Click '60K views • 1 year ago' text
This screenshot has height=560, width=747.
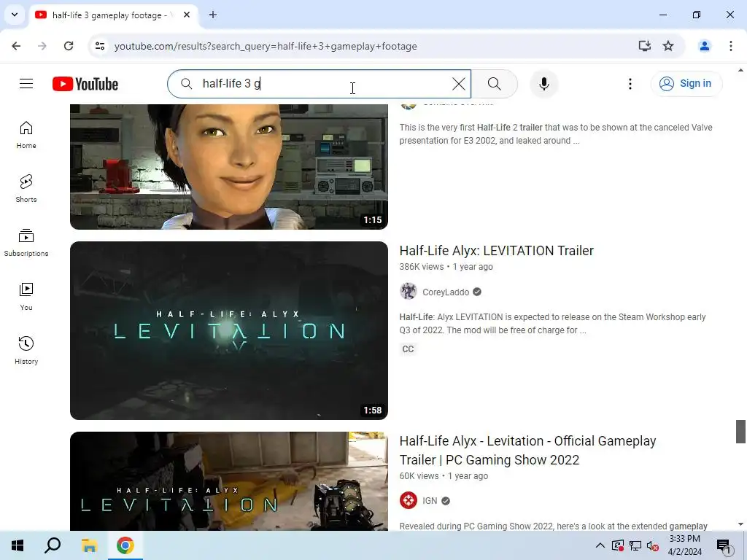[444, 475]
